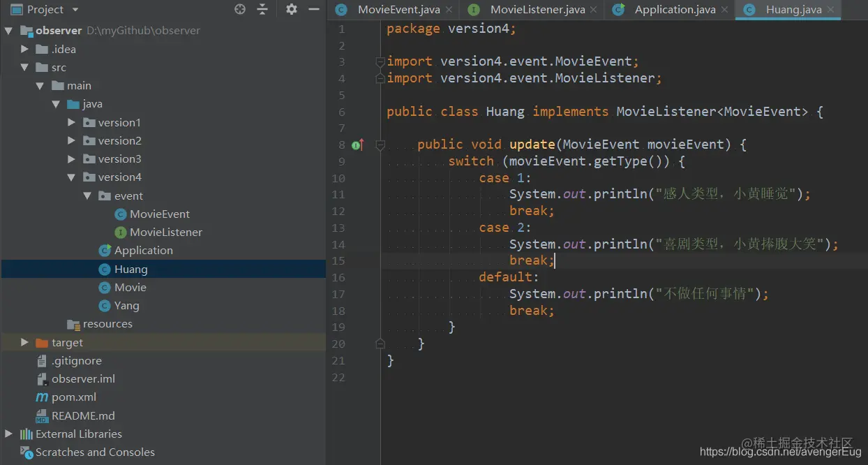Click the README.md markdown file icon

(42, 415)
